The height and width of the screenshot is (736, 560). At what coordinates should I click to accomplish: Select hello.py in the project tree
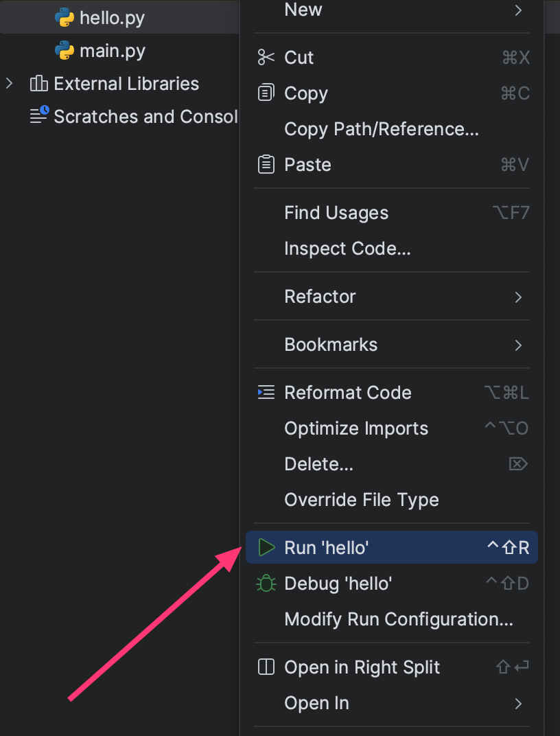[x=112, y=18]
